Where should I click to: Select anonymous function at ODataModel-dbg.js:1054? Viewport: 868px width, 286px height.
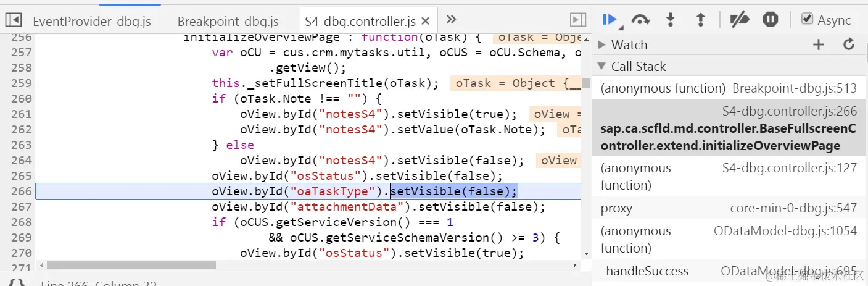(x=729, y=240)
